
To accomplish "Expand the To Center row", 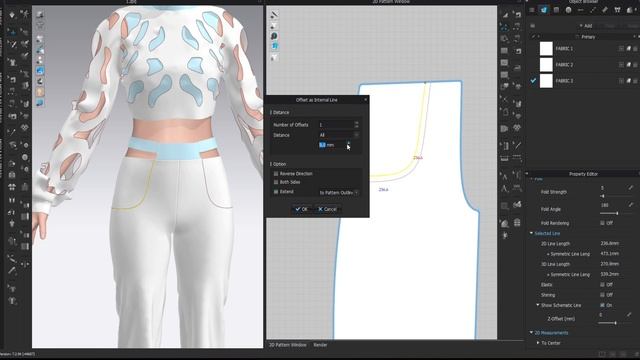I will click(x=538, y=343).
